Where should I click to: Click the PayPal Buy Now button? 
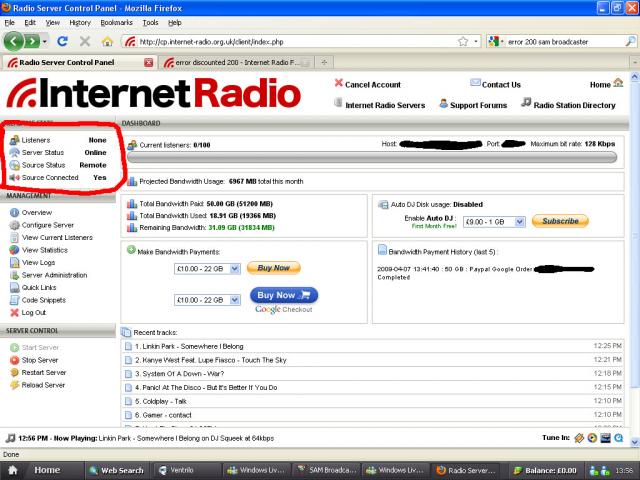(x=273, y=268)
